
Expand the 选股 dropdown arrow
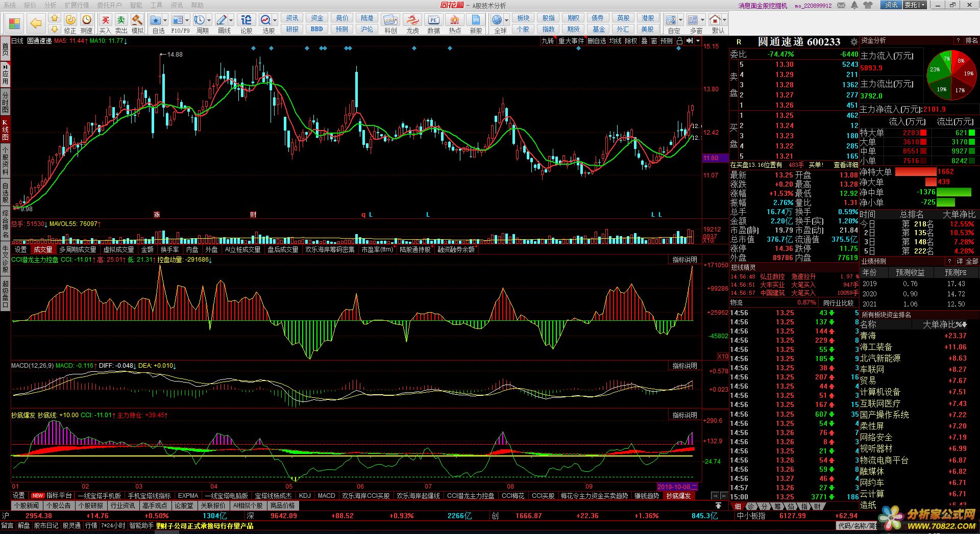[275, 20]
